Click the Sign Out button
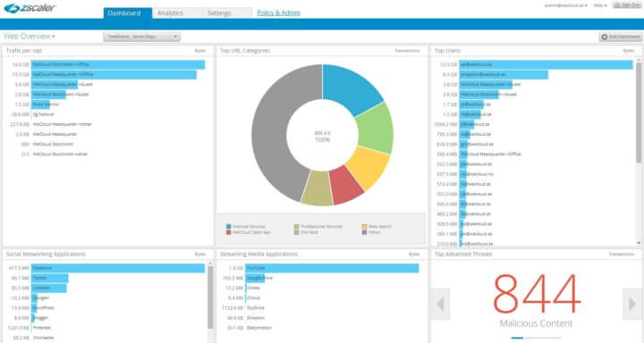 click(627, 5)
